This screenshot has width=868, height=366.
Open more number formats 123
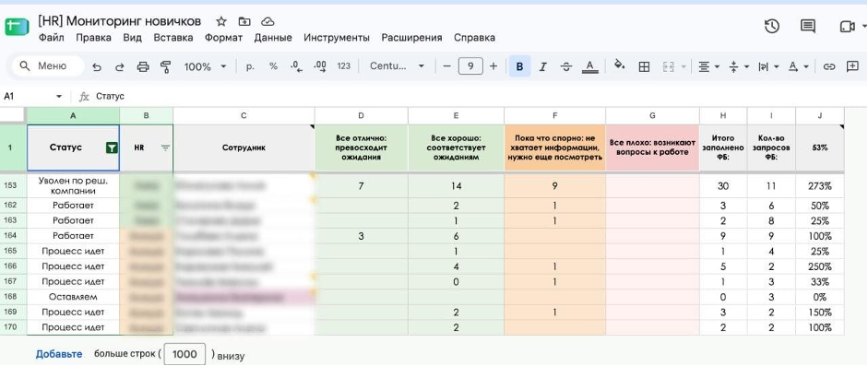(x=344, y=66)
